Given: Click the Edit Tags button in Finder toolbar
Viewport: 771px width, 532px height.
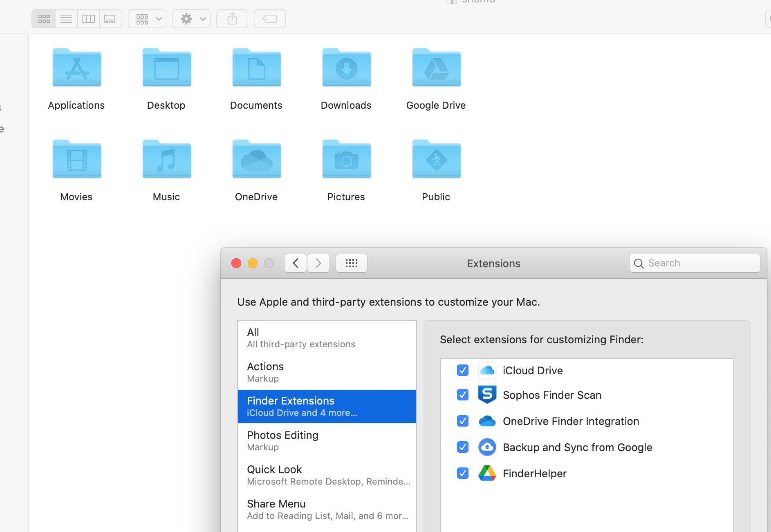Looking at the screenshot, I should [x=270, y=19].
